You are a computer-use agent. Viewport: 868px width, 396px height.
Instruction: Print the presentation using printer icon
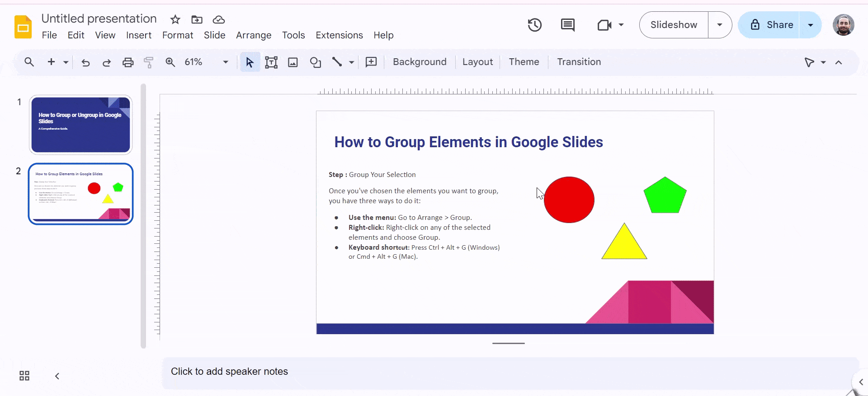[x=128, y=62]
